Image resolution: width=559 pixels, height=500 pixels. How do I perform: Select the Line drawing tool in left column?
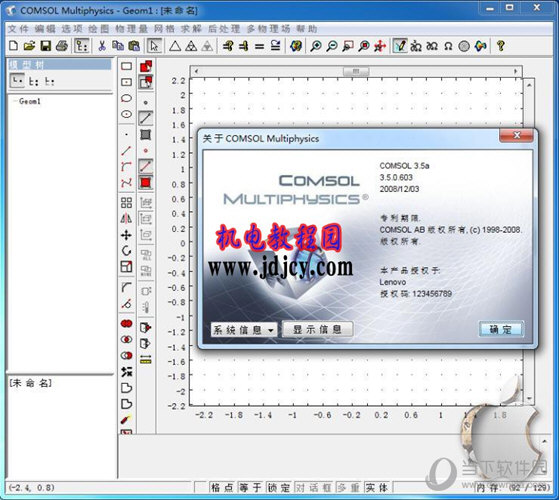tap(127, 150)
